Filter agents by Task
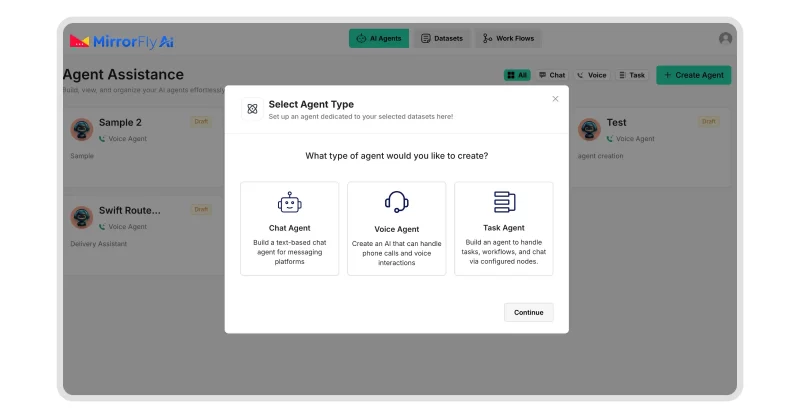 [632, 75]
